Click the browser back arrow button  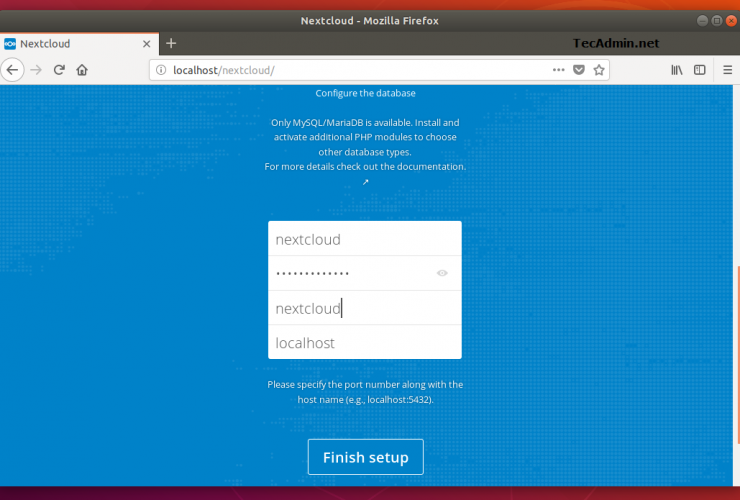[x=13, y=70]
